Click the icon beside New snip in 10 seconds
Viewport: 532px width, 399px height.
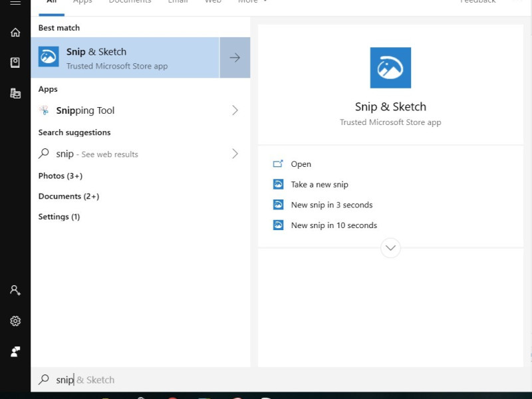coord(278,225)
